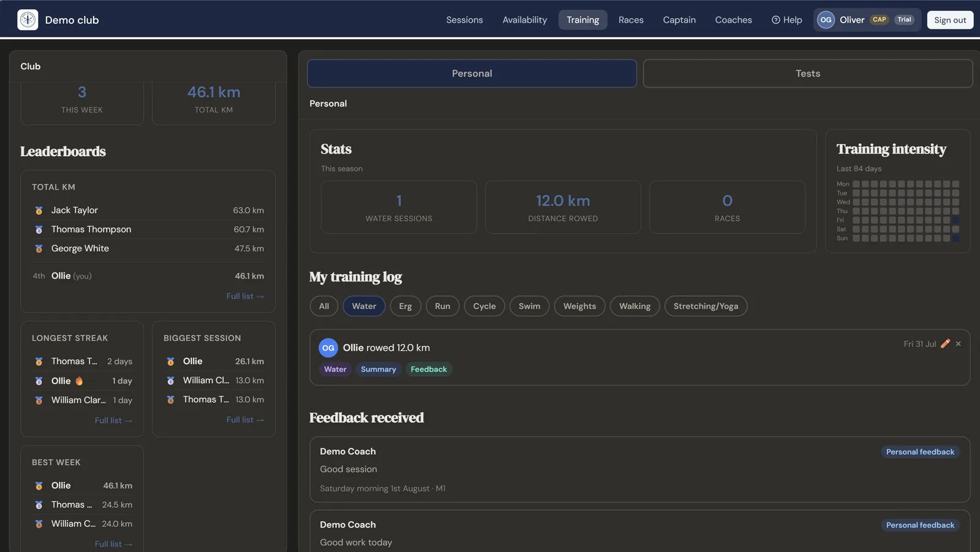This screenshot has width=980, height=552.
Task: Toggle the Run filter chip
Action: 442,306
